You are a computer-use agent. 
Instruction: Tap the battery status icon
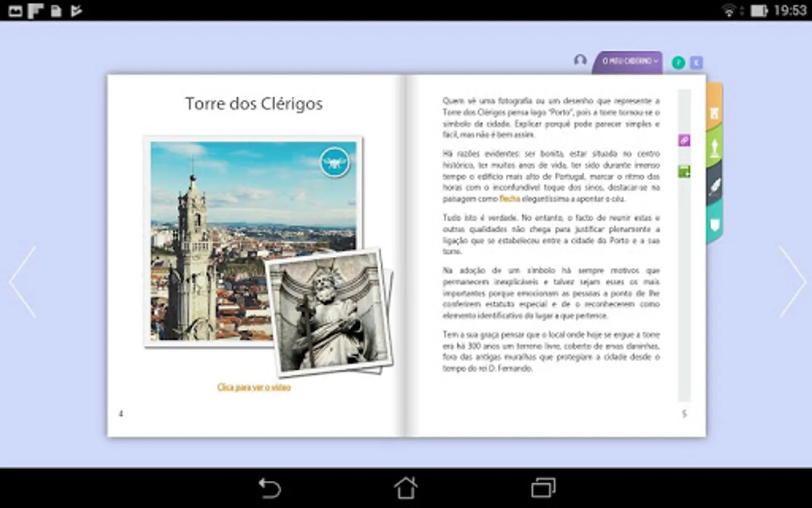pos(759,11)
